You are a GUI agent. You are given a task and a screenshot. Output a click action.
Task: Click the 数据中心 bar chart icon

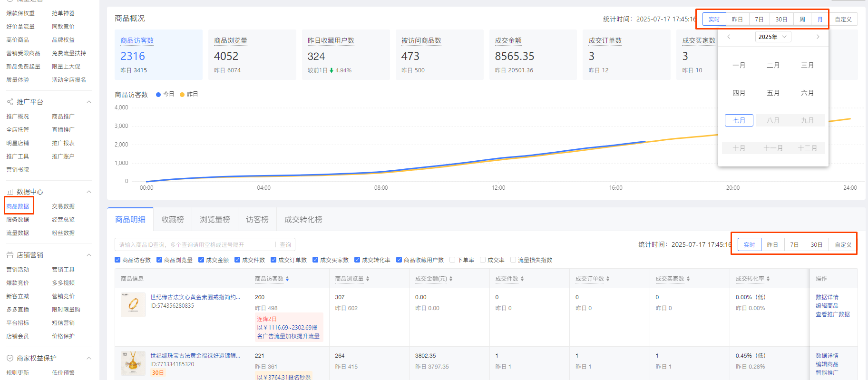[x=10, y=192]
